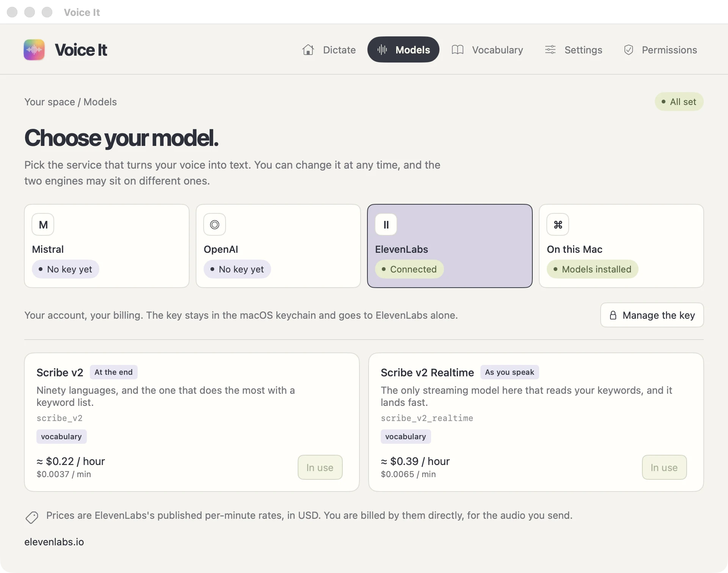Click In use button for Scribe v2
The image size is (728, 573).
pyautogui.click(x=320, y=467)
